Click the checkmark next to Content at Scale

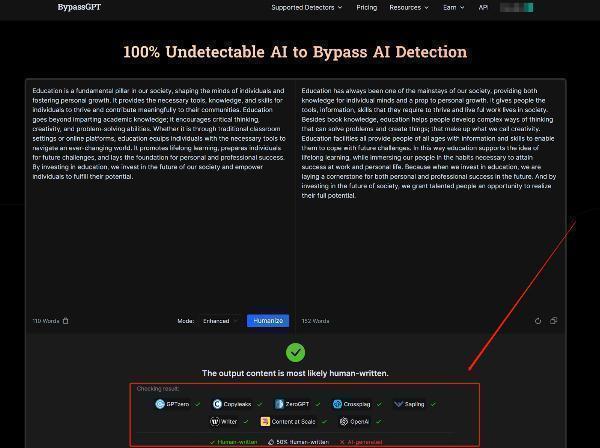(x=324, y=422)
